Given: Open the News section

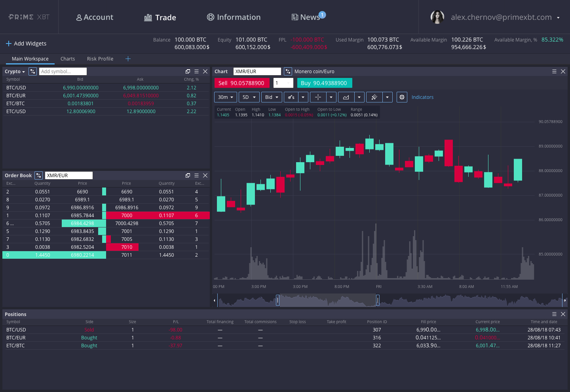Looking at the screenshot, I should pos(306,17).
